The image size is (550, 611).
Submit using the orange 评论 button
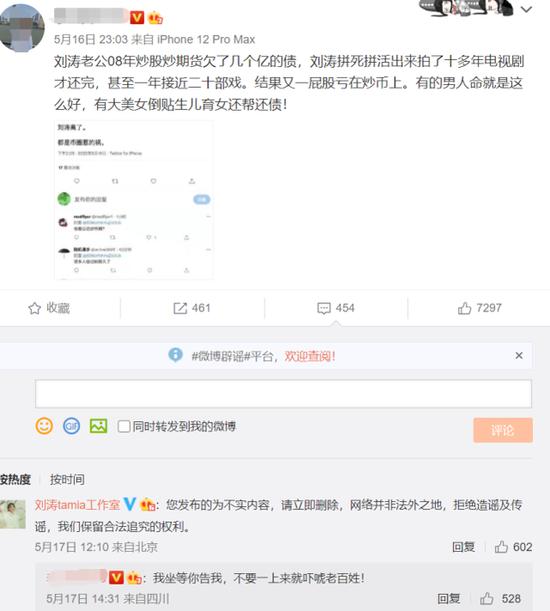(x=503, y=430)
